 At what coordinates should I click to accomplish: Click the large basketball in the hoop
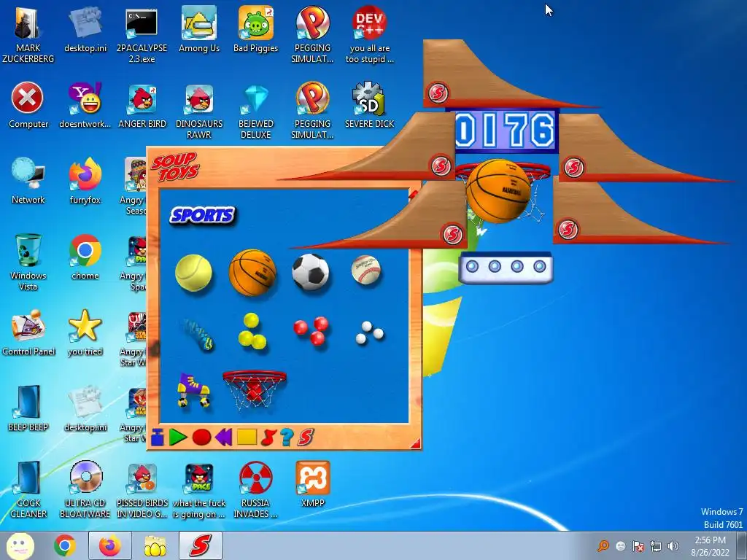point(498,191)
